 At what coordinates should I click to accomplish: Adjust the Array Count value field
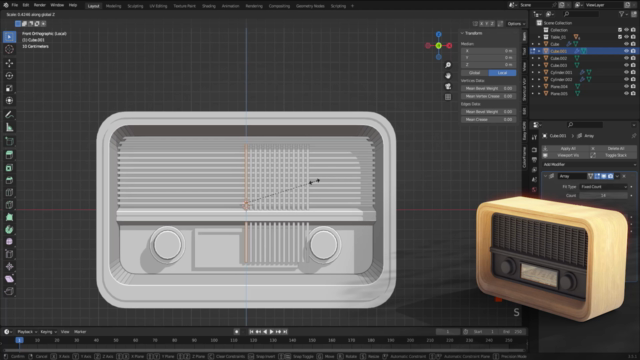(603, 196)
